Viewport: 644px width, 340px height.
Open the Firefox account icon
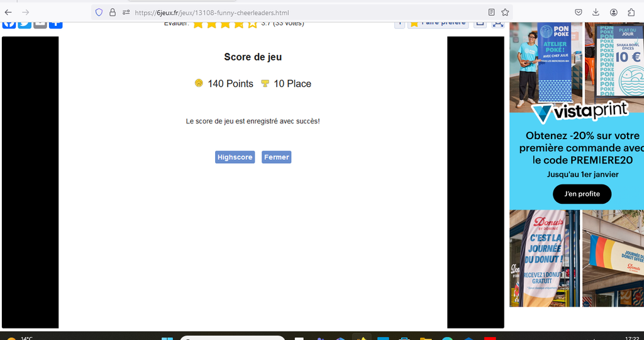pos(613,12)
